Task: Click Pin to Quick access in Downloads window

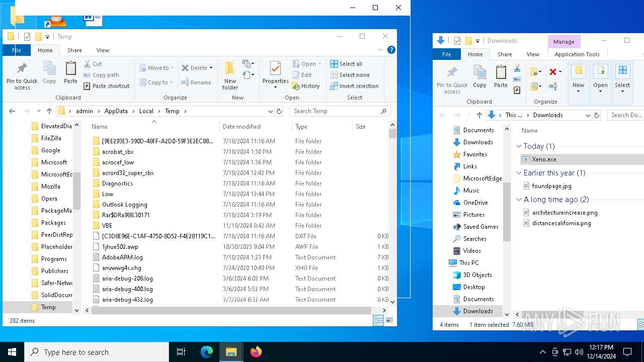Action: click(x=452, y=80)
